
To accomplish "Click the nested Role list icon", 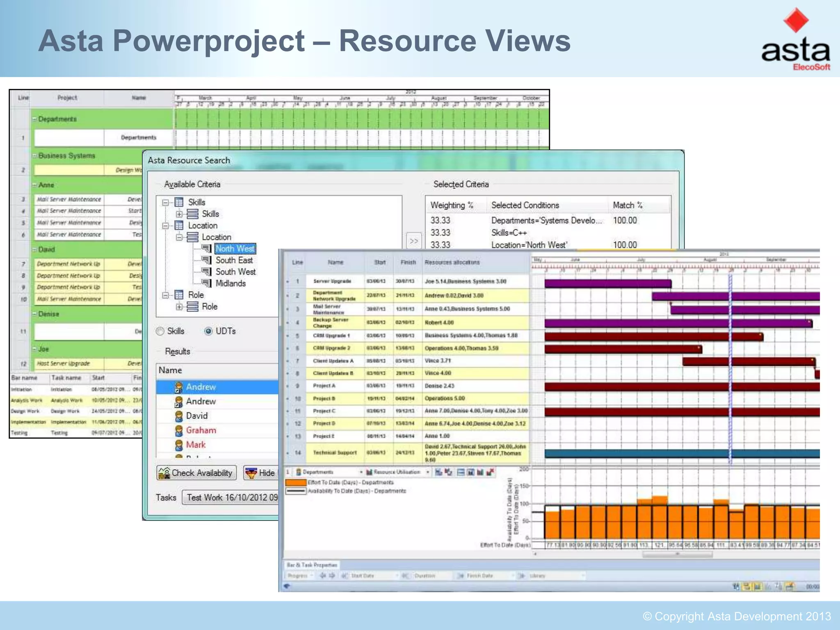I will 192,306.
